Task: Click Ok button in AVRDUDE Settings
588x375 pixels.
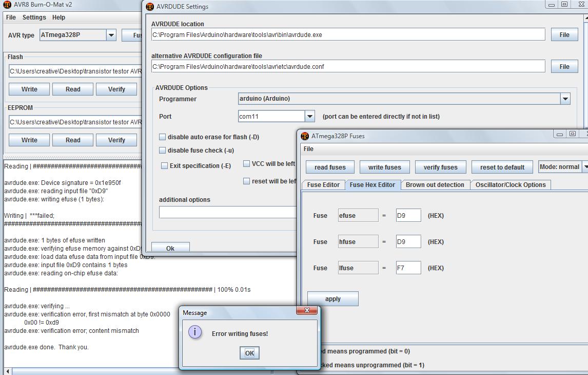Action: (x=170, y=248)
